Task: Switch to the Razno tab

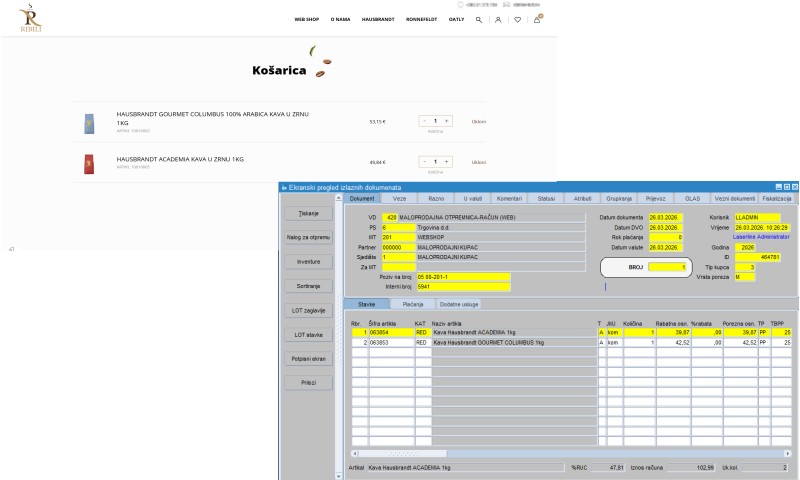Action: pos(436,198)
